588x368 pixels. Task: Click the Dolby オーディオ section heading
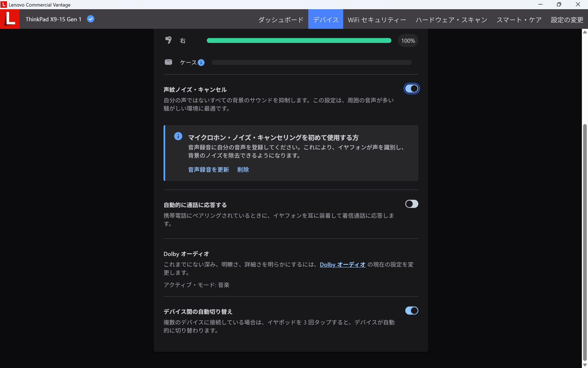(186, 254)
